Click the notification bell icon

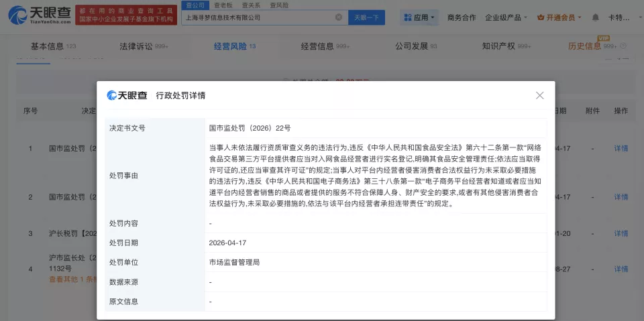595,17
